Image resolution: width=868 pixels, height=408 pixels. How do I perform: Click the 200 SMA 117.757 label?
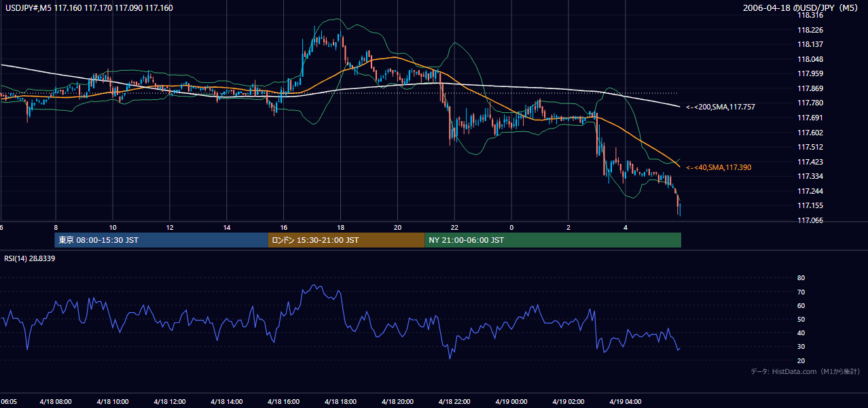click(721, 107)
